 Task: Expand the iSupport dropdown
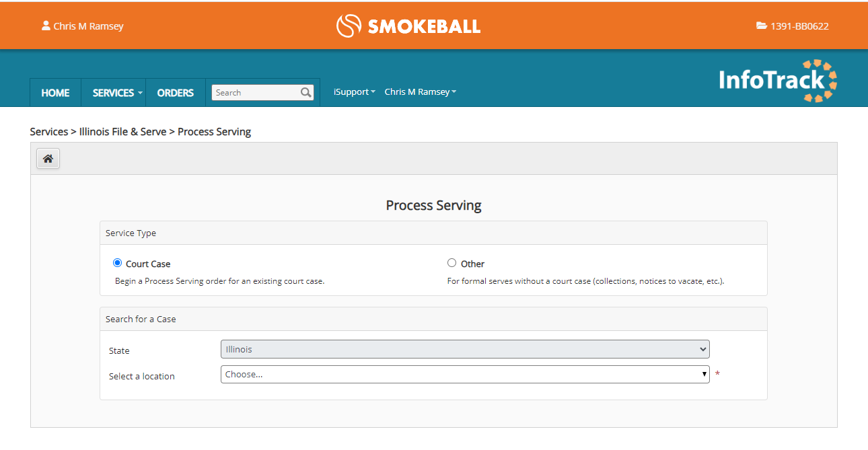pos(355,92)
